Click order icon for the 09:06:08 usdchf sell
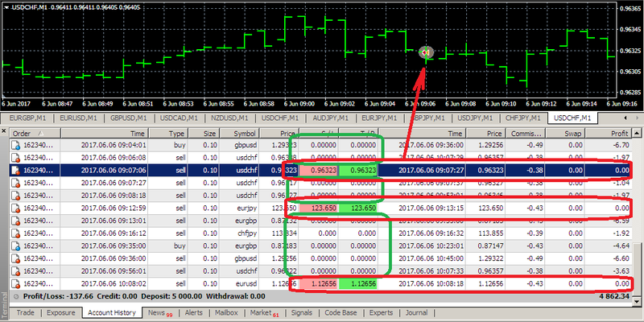This screenshot has width=644, height=322. click(x=16, y=158)
